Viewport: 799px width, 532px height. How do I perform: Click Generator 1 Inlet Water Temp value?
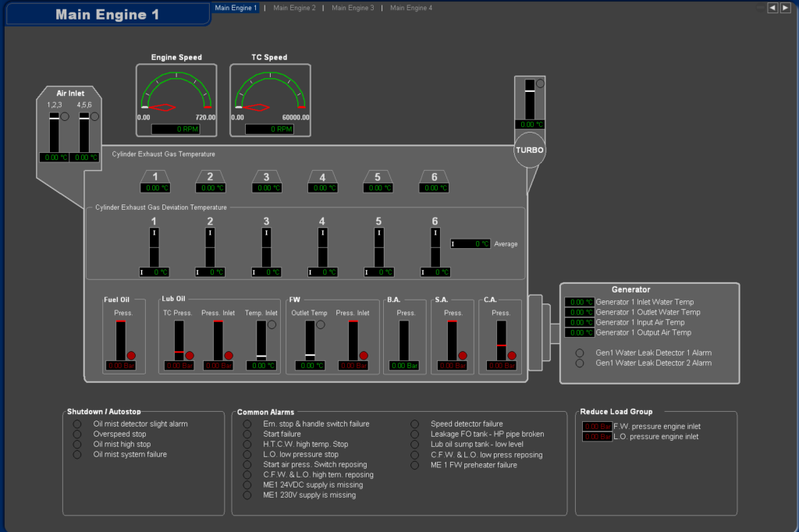[x=580, y=302]
